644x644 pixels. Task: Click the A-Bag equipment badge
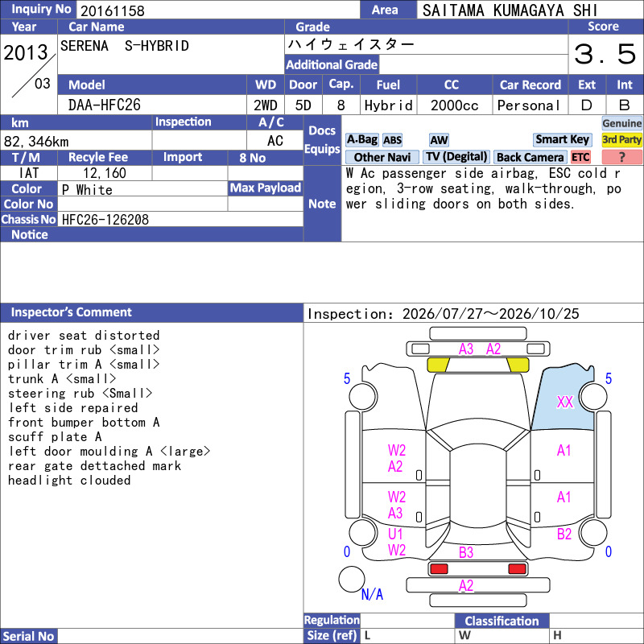point(361,140)
